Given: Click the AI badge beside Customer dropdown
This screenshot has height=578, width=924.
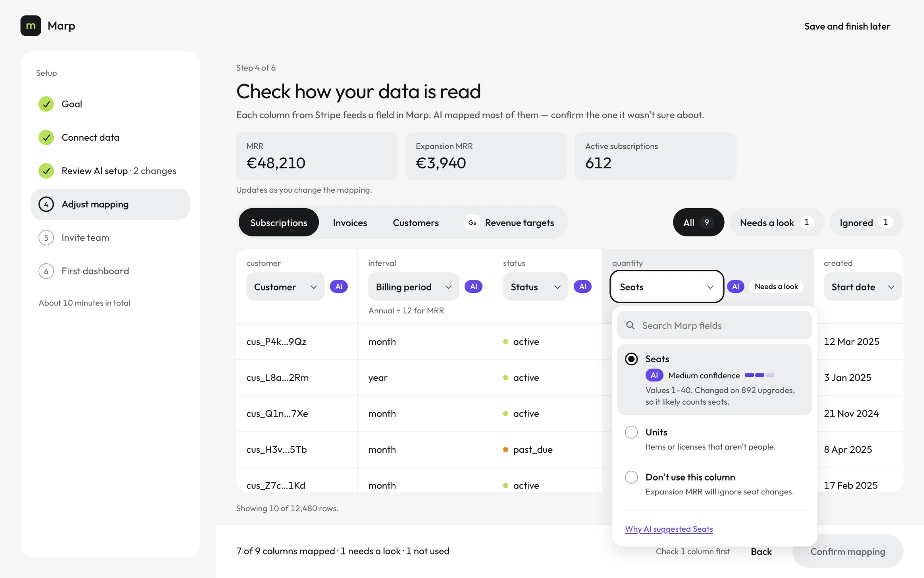Looking at the screenshot, I should [339, 286].
